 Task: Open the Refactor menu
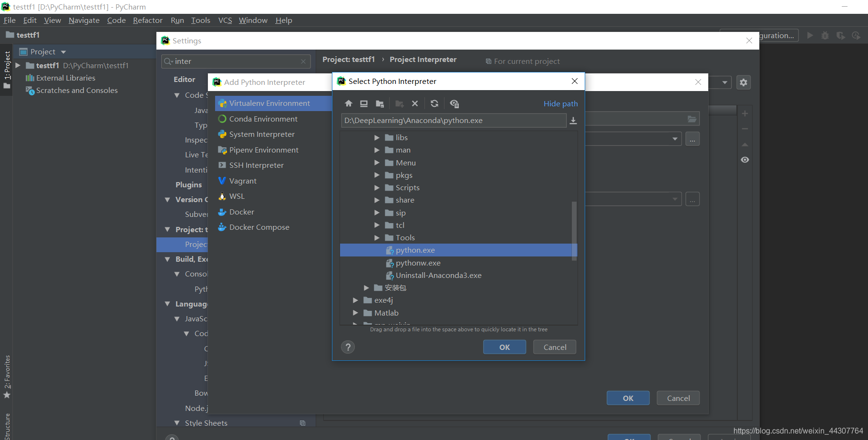[148, 20]
